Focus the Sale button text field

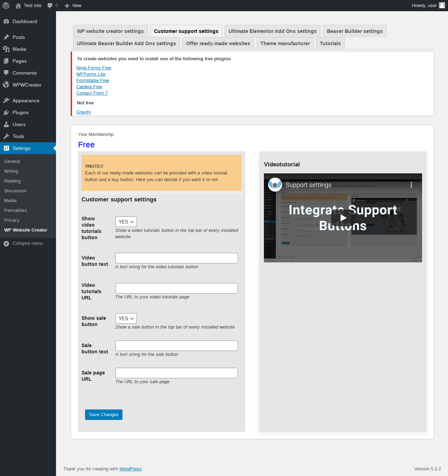(177, 346)
